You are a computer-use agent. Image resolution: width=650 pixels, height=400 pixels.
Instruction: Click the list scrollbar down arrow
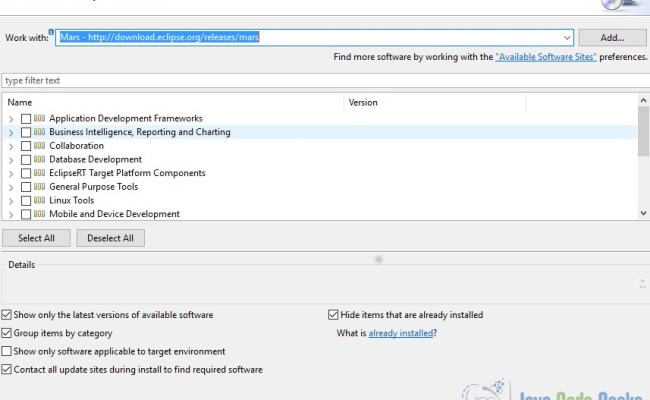click(643, 213)
